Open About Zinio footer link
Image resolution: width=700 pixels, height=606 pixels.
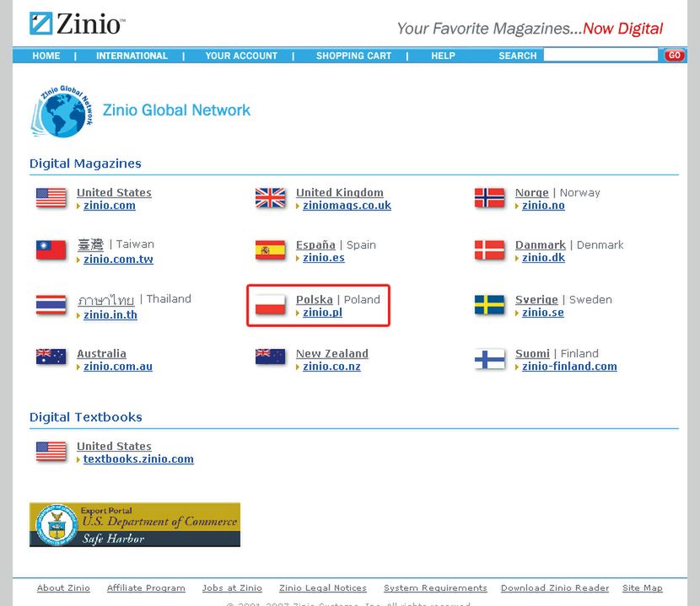[63, 588]
